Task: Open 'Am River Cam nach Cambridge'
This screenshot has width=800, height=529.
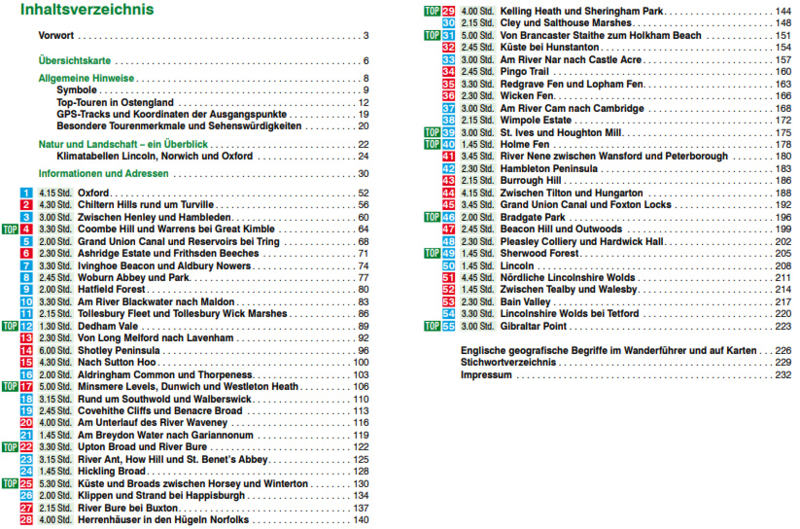Action: (x=572, y=108)
